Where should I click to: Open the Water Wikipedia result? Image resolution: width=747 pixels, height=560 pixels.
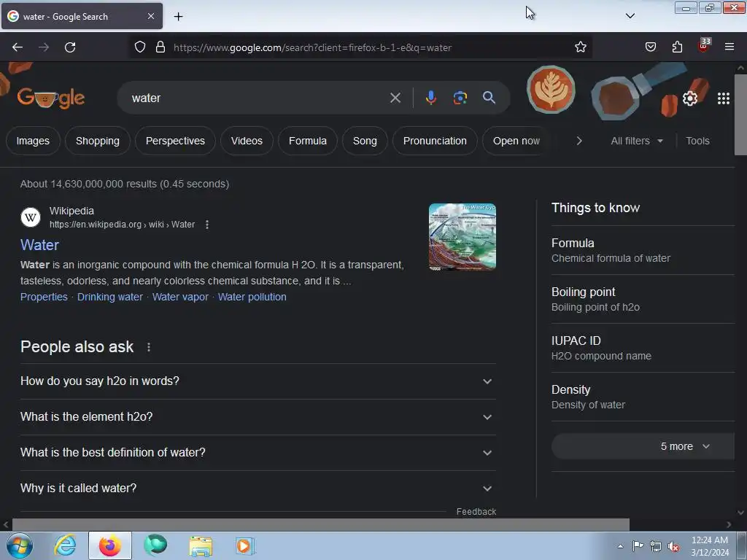[39, 245]
